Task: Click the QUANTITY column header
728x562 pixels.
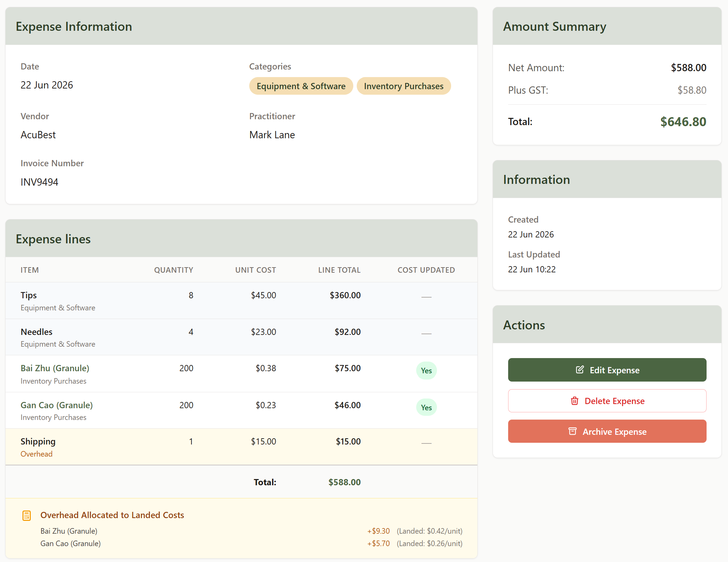Action: point(174,270)
